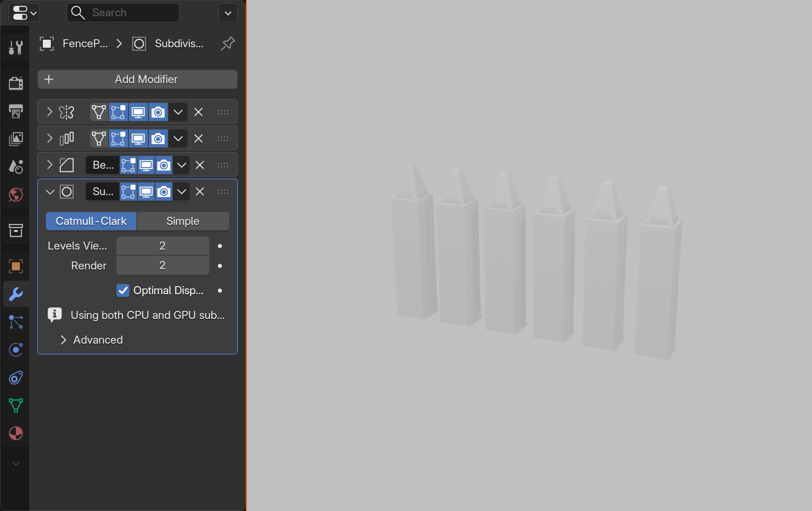The width and height of the screenshot is (812, 511).
Task: Toggle the pin icon in breadcrumb
Action: point(228,43)
